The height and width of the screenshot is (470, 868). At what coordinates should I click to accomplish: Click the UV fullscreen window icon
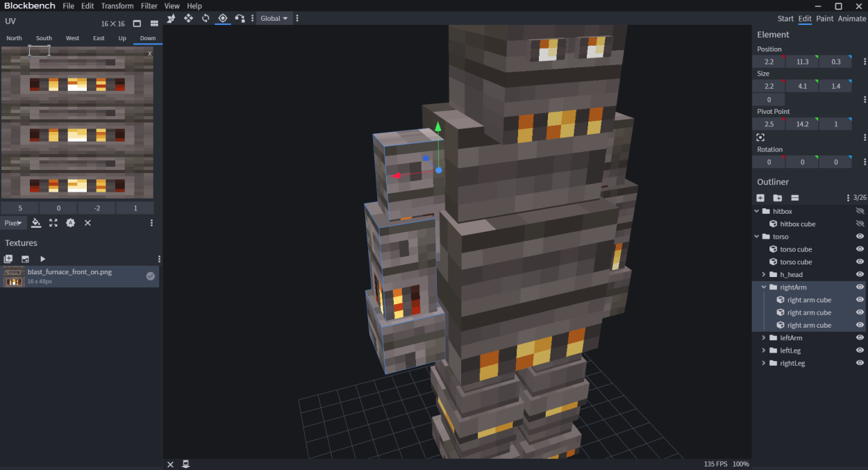136,24
